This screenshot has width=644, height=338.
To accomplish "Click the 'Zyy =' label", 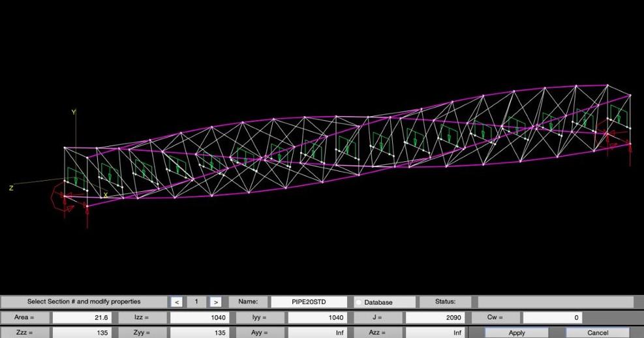I will point(142,332).
